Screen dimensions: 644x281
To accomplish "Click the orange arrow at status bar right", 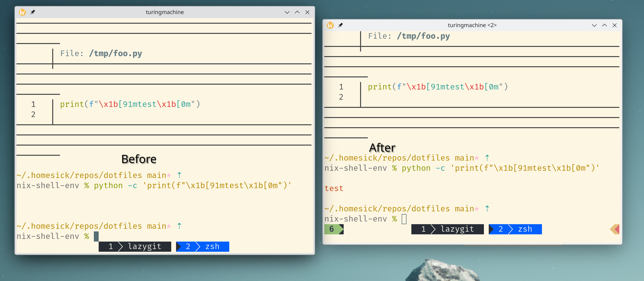I will pos(614,229).
